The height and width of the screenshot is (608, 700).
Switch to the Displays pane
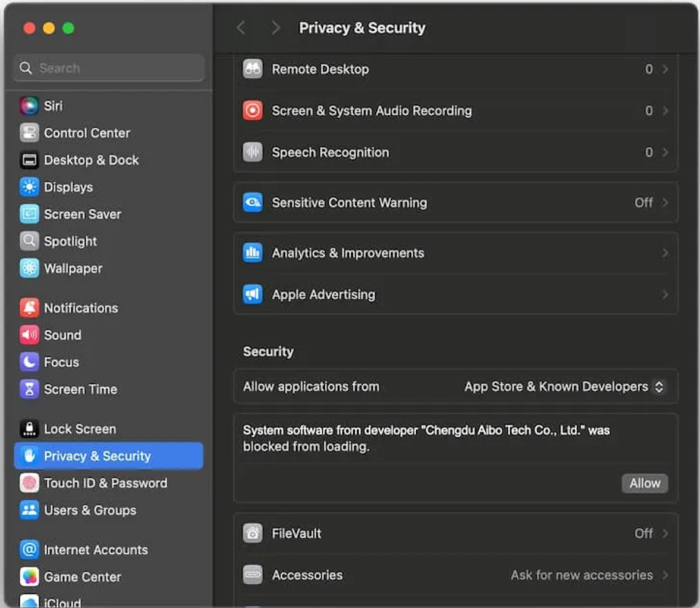click(x=108, y=187)
